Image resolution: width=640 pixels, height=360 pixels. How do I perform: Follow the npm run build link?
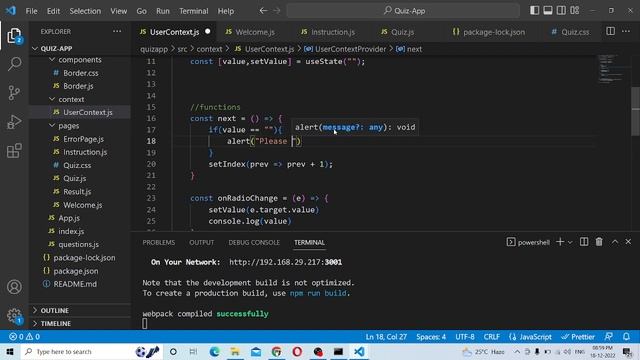click(318, 293)
